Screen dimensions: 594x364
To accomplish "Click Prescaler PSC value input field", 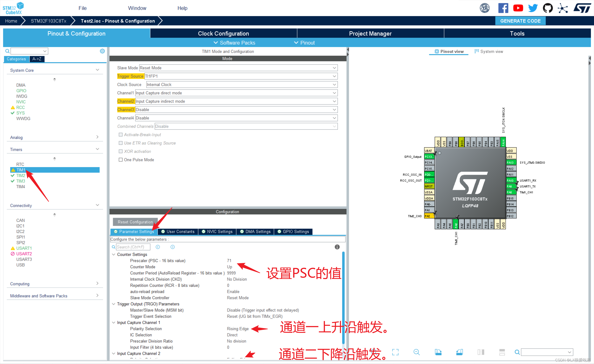I will 231,260.
